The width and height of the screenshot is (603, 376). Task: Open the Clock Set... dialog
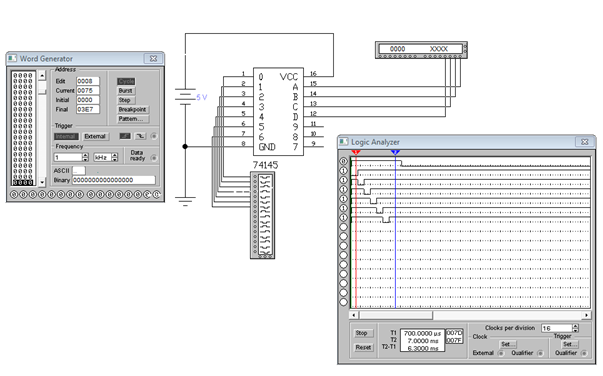(508, 344)
